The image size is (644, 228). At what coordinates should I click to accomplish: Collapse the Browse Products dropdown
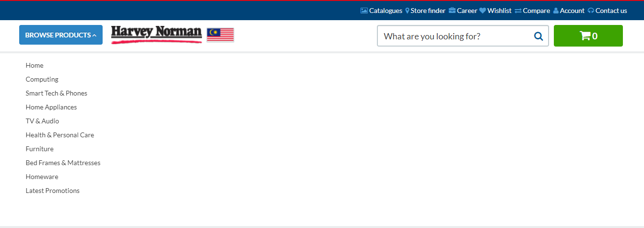point(61,35)
